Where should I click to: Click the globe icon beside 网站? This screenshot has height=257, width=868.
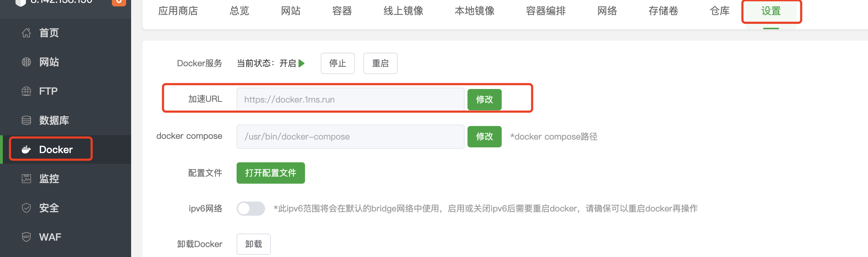coord(26,62)
